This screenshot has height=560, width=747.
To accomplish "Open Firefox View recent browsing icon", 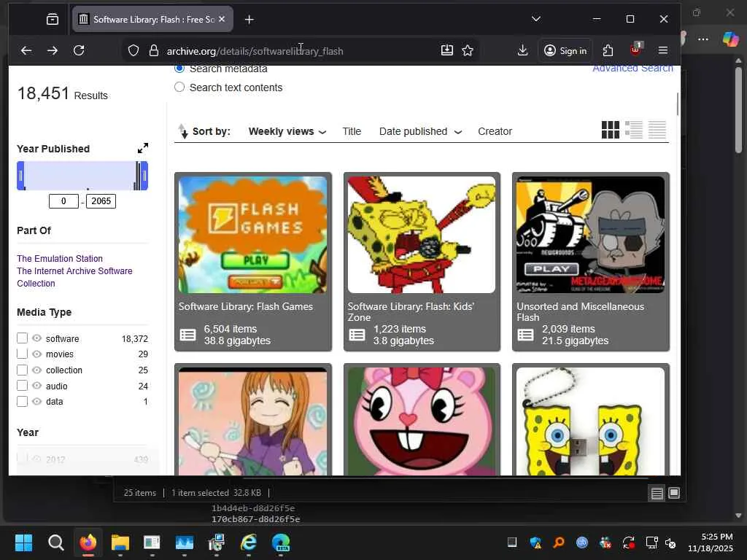I will pos(53,19).
